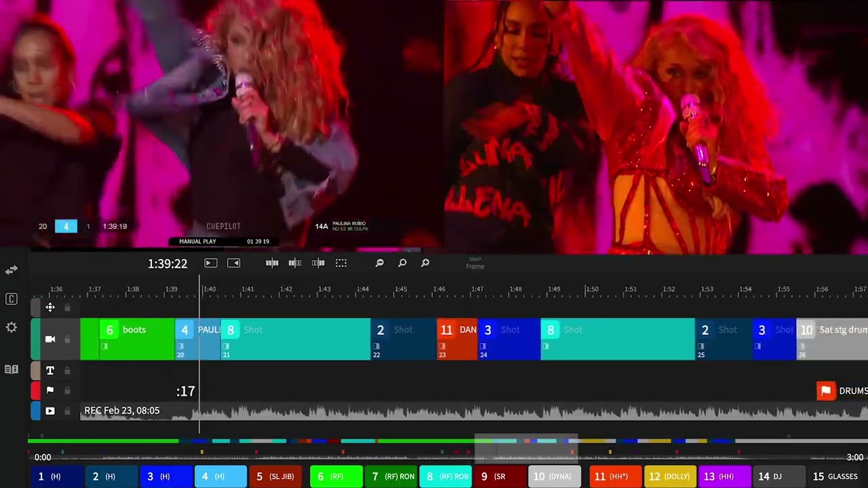Screen dimensions: 868x488
Task: Select the middle split-clip tool icon
Action: pos(295,263)
